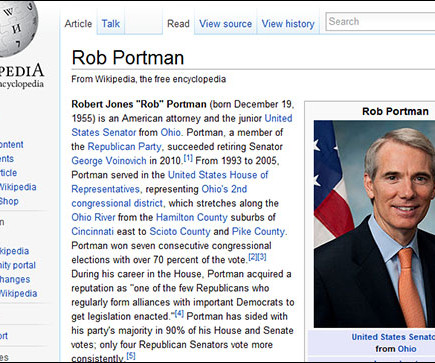
Task: Follow the Cincinnati link
Action: [x=92, y=231]
